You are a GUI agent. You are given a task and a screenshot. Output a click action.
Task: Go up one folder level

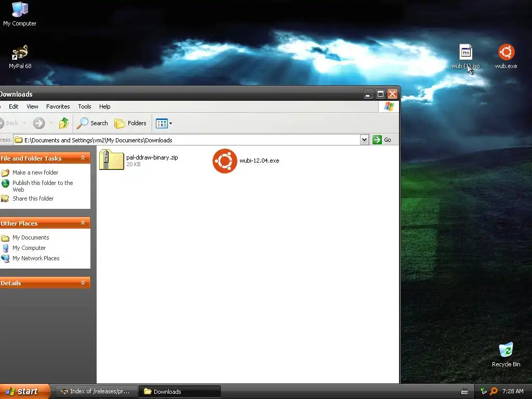pos(63,123)
